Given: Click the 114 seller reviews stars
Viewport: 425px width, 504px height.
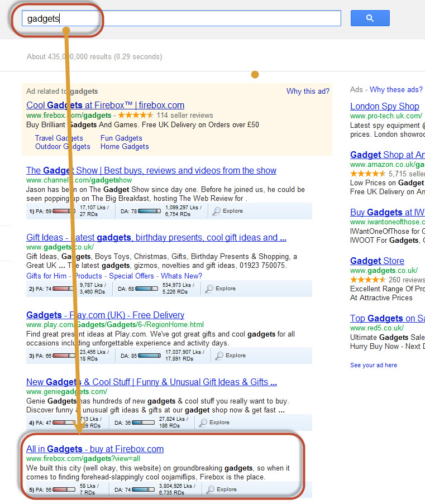Looking at the screenshot, I should point(136,115).
